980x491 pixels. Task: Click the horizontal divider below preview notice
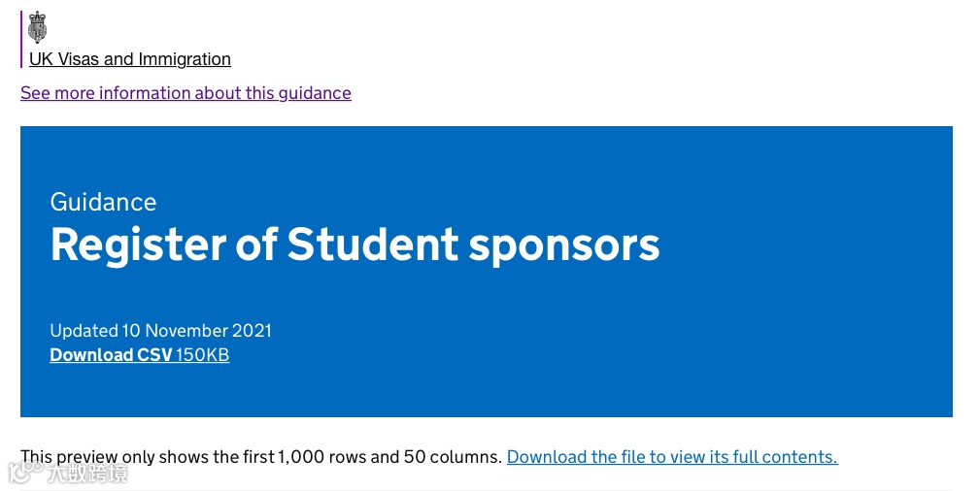point(486,490)
